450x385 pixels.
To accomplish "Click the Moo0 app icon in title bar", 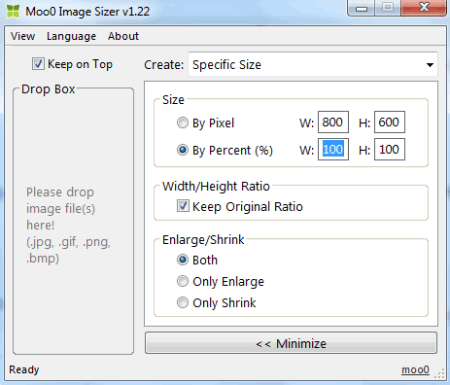I will (13, 11).
